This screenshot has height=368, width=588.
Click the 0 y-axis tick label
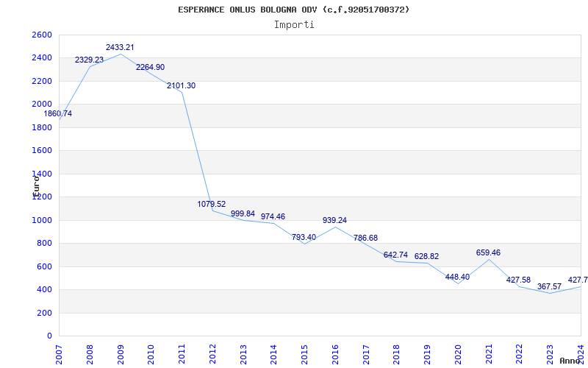tap(49, 336)
